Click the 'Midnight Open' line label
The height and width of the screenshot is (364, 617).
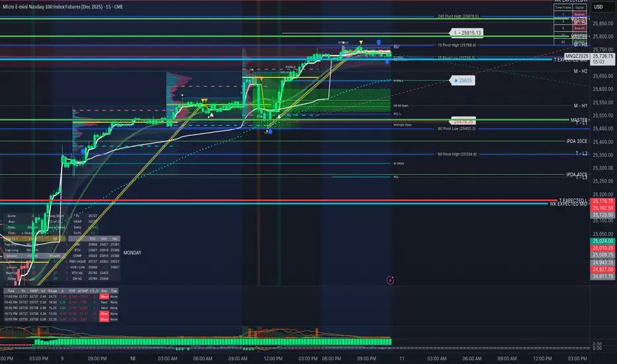403,124
